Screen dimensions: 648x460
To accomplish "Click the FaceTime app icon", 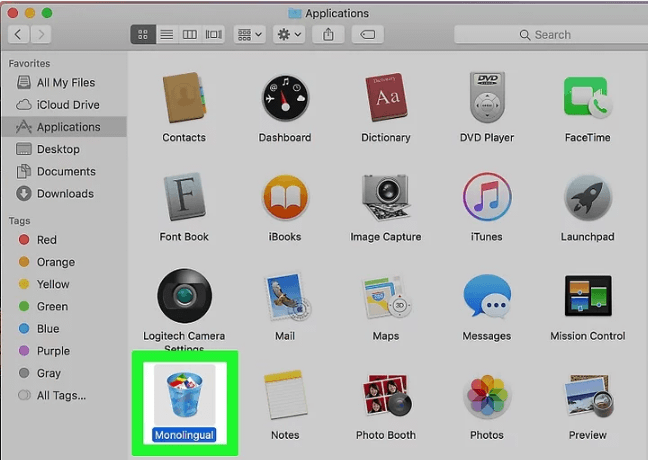I will (588, 98).
